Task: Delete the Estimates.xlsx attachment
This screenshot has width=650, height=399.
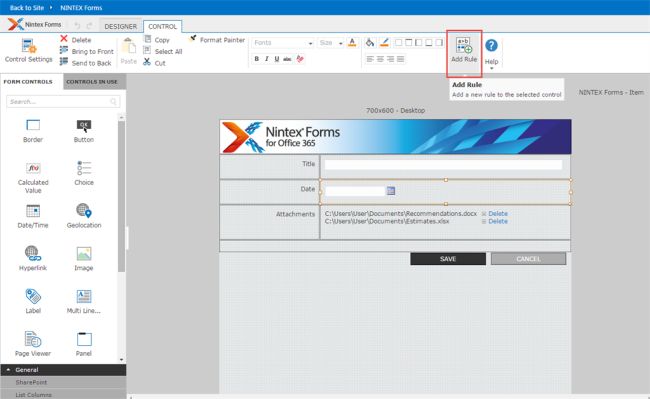Action: point(497,221)
